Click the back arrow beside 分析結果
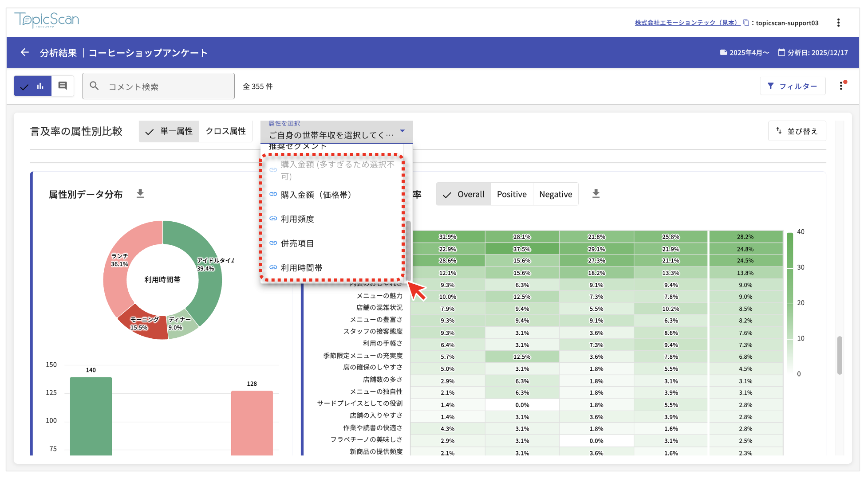 (x=24, y=53)
